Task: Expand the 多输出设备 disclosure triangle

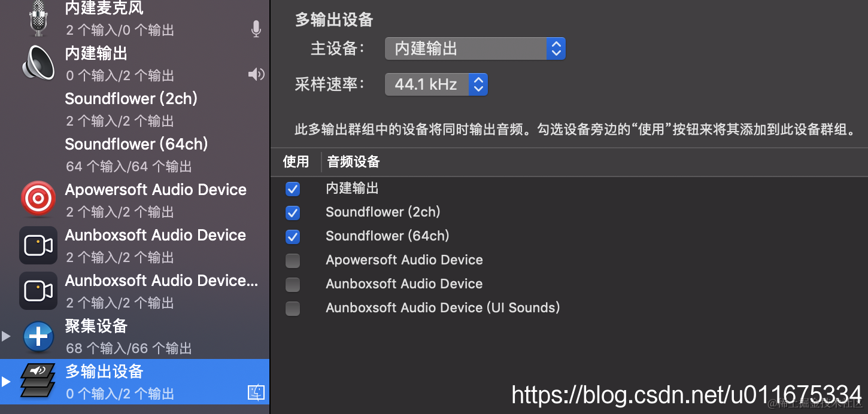Action: click(x=6, y=382)
